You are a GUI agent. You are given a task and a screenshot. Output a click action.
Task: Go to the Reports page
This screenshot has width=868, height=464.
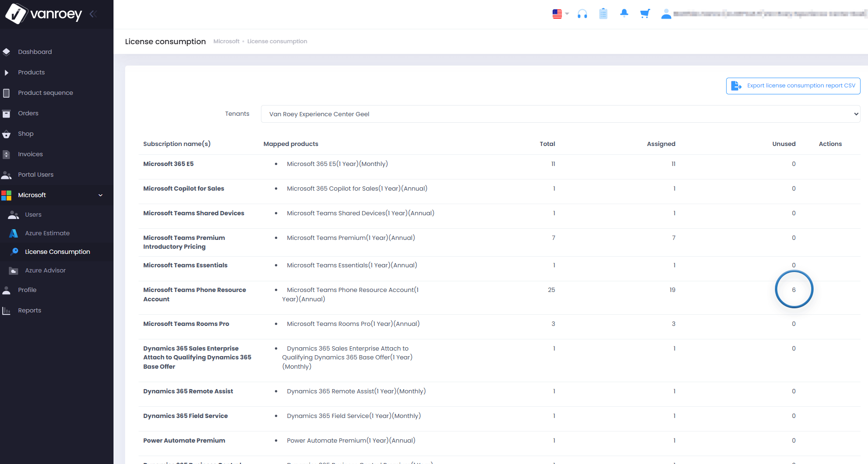click(29, 310)
